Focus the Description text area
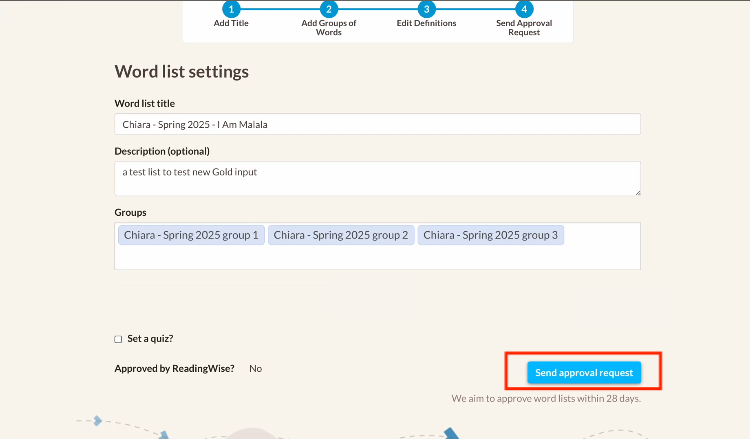 click(377, 178)
